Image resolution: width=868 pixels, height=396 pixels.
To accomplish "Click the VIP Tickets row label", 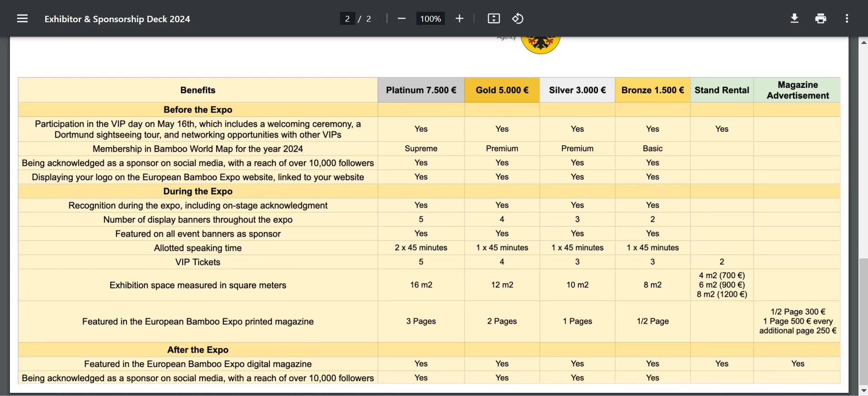I will (x=198, y=262).
